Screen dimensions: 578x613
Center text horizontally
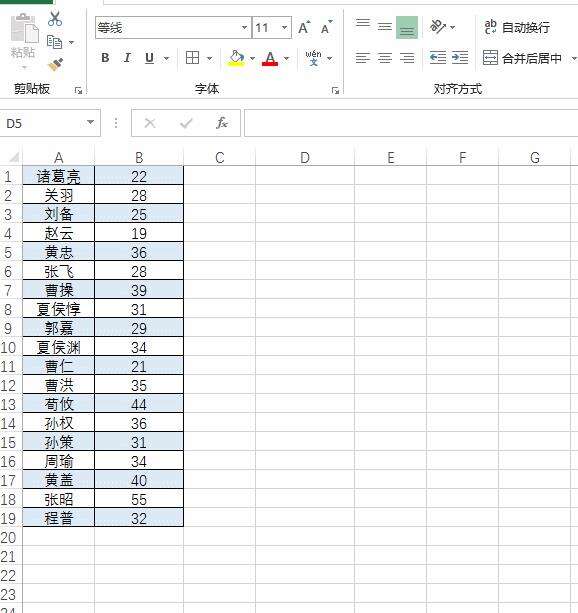(x=385, y=58)
